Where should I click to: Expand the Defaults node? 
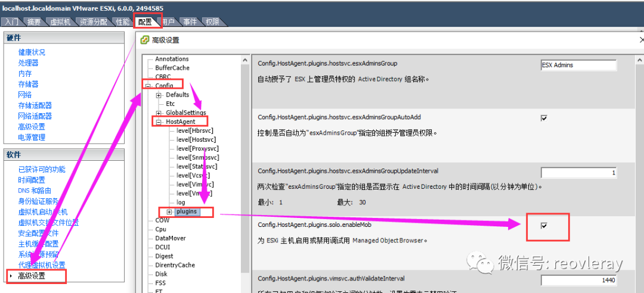point(159,95)
